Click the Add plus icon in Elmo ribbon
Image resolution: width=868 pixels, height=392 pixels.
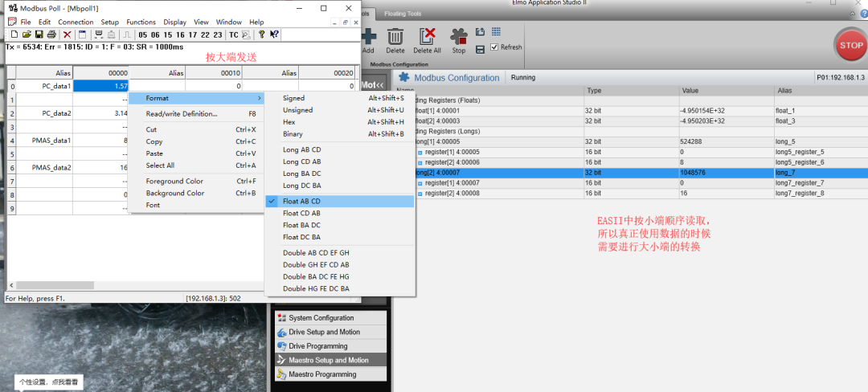(369, 36)
